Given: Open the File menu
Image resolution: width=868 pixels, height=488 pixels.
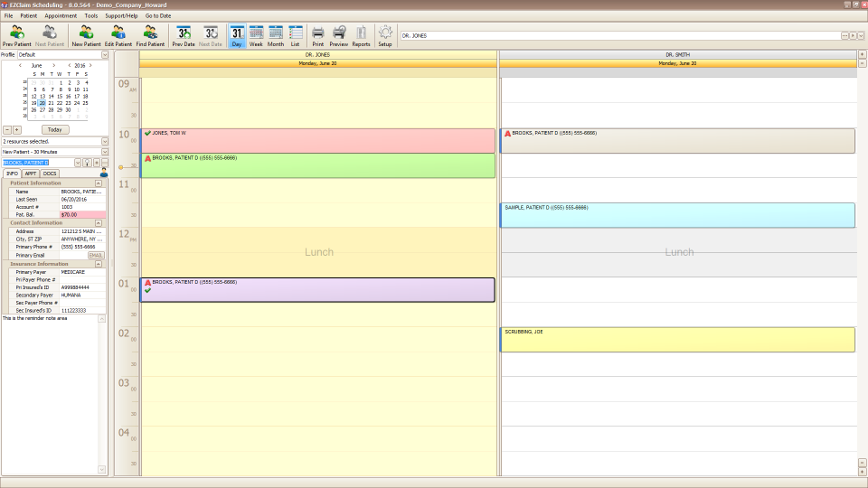Looking at the screenshot, I should tap(8, 15).
